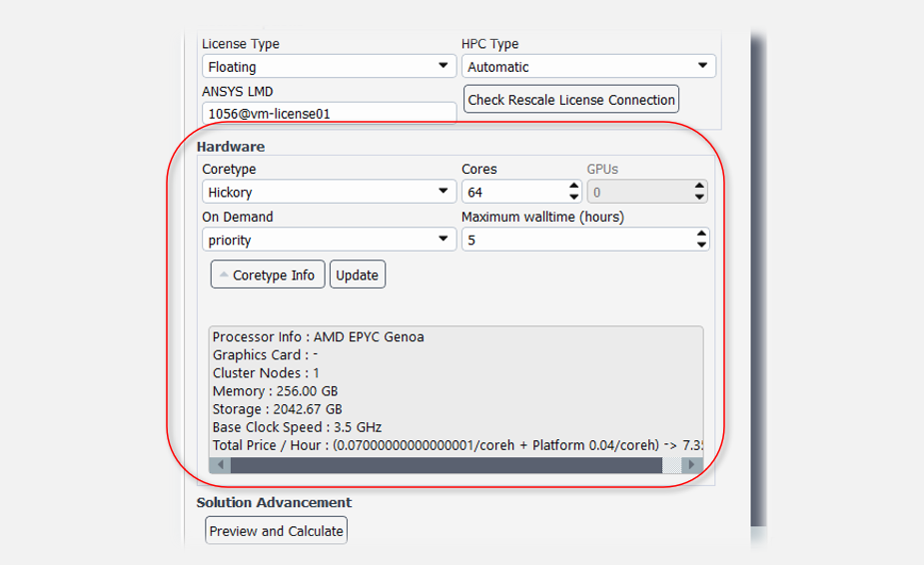Click the horizontal scrollbar thumb in info box
The width and height of the screenshot is (924, 565).
(447, 465)
